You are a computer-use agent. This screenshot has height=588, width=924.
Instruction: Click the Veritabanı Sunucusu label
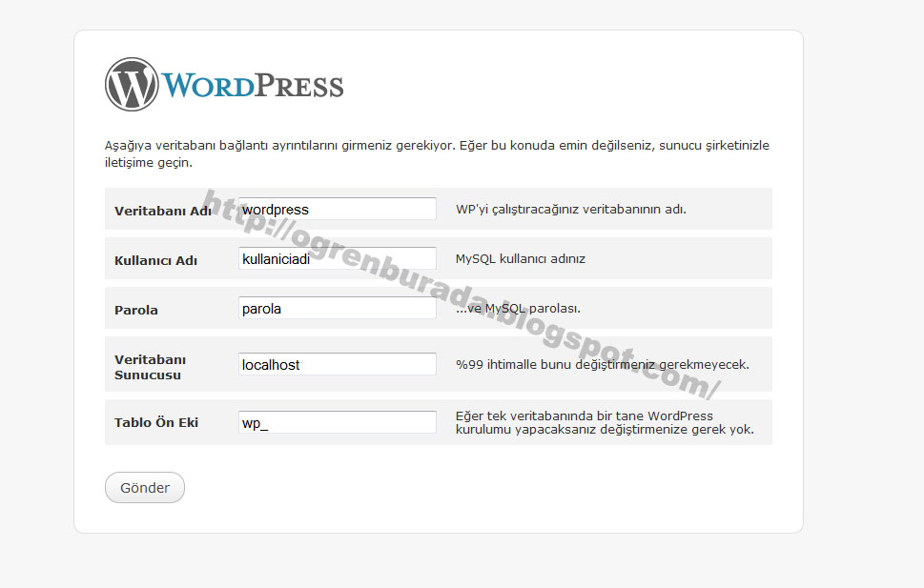tap(151, 367)
